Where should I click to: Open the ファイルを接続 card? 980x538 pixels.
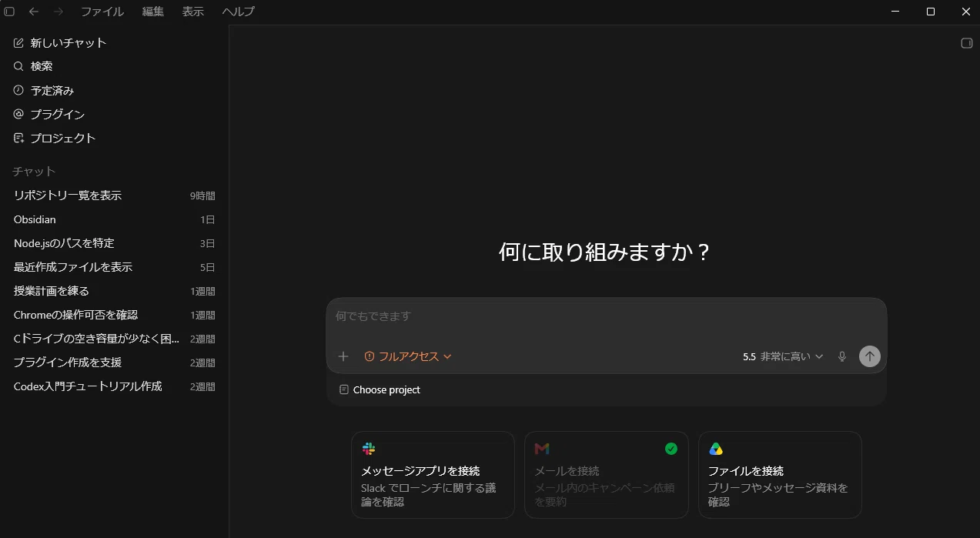tap(780, 475)
